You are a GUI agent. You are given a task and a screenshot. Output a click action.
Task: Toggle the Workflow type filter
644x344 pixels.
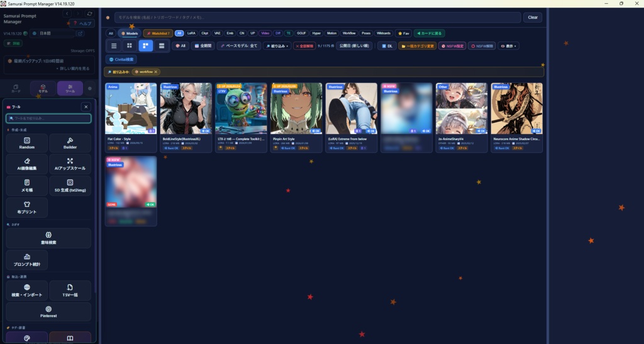coord(349,33)
